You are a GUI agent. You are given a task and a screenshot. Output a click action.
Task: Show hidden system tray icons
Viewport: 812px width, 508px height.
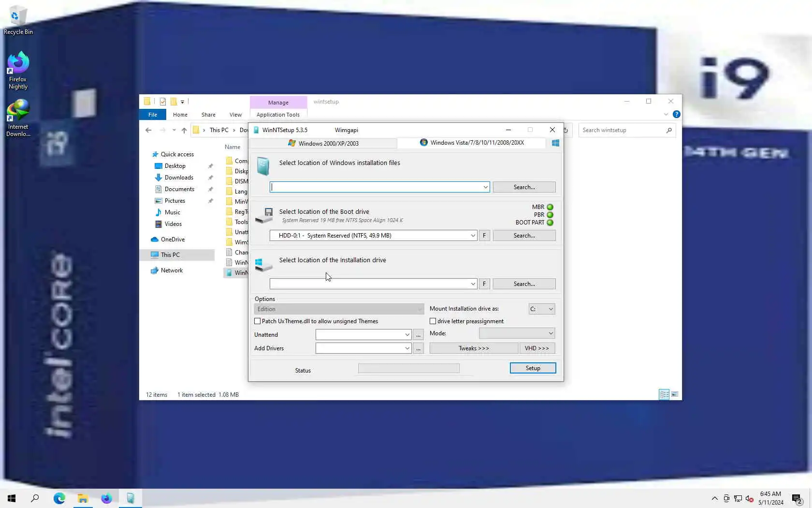pos(715,499)
